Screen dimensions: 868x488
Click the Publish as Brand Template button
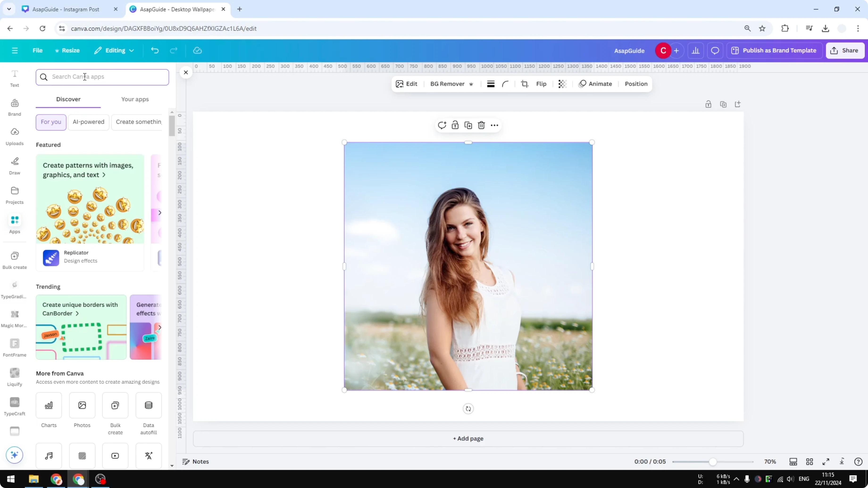tap(774, 50)
